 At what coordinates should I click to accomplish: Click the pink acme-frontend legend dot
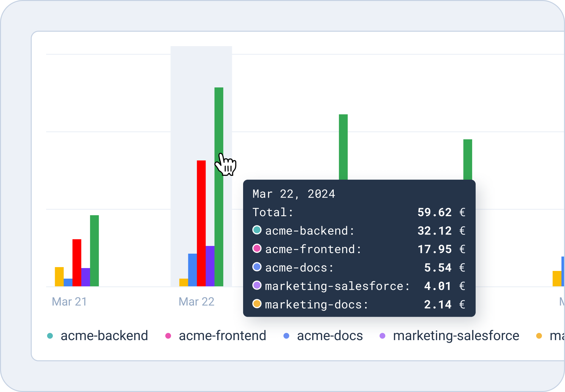pos(168,336)
